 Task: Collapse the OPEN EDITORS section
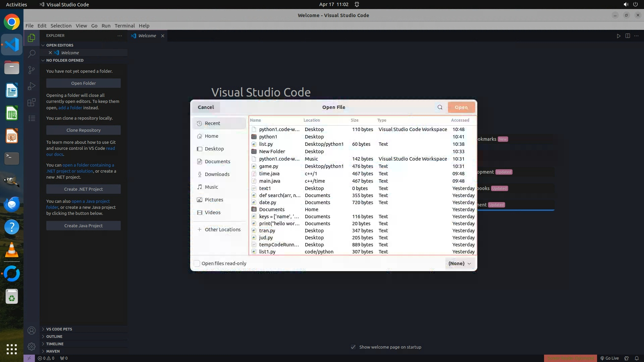60,45
